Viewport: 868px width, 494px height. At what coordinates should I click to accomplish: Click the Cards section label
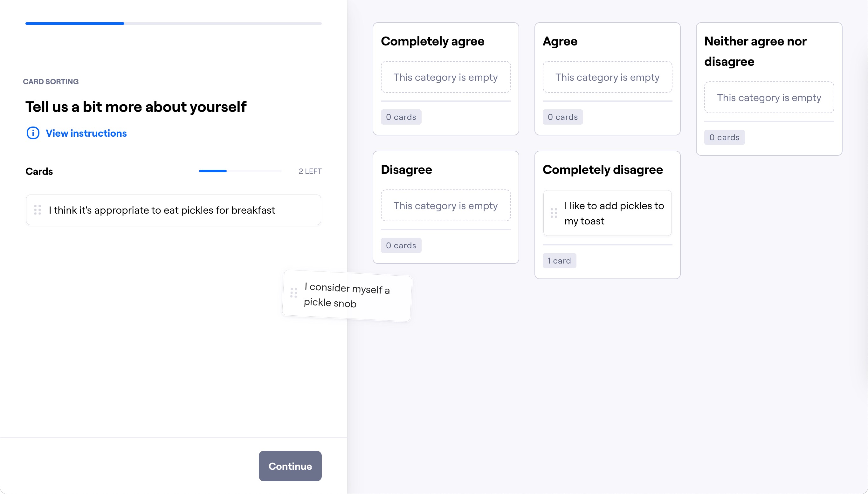pyautogui.click(x=39, y=171)
